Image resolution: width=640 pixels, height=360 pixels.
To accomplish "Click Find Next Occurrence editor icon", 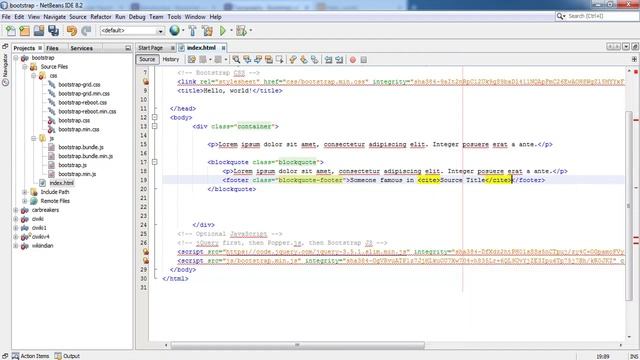I will [x=258, y=60].
